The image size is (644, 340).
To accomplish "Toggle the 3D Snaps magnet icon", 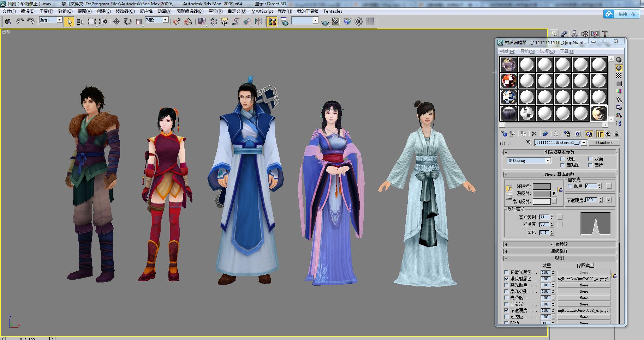I will click(177, 22).
